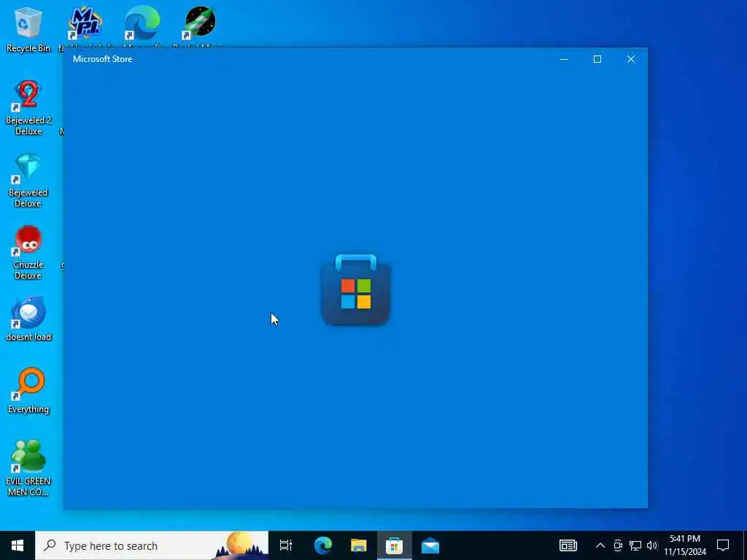This screenshot has height=560, width=747.
Task: Open Task View from the taskbar
Action: [286, 545]
